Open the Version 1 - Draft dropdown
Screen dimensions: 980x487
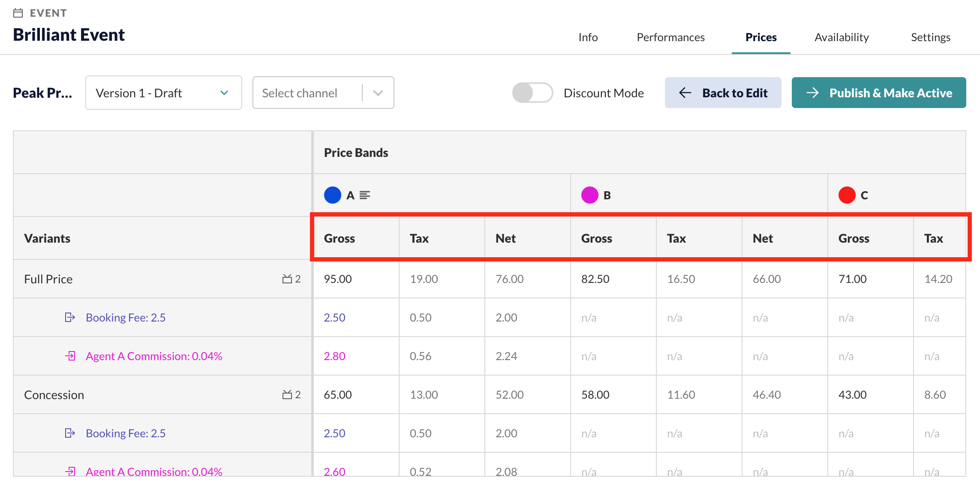tap(164, 93)
